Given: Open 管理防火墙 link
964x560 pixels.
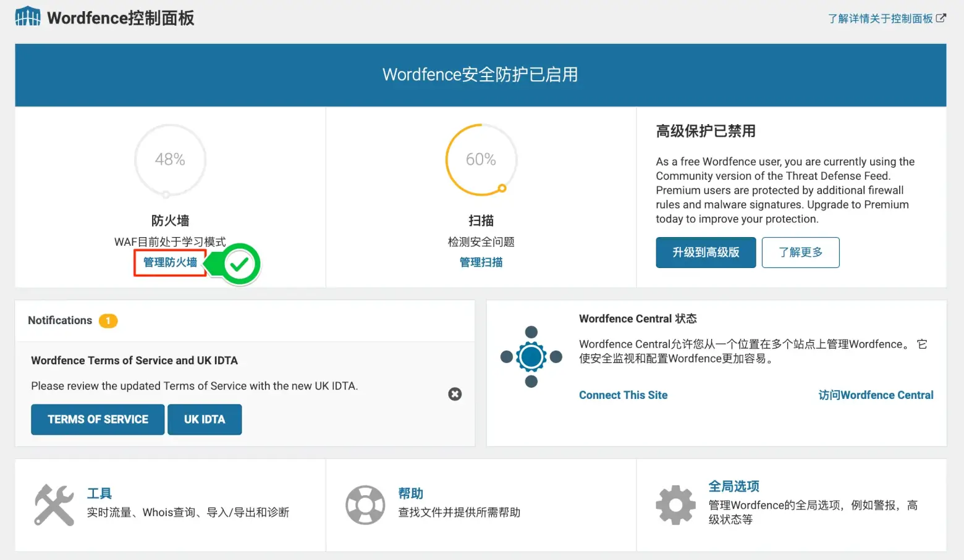Looking at the screenshot, I should click(169, 263).
